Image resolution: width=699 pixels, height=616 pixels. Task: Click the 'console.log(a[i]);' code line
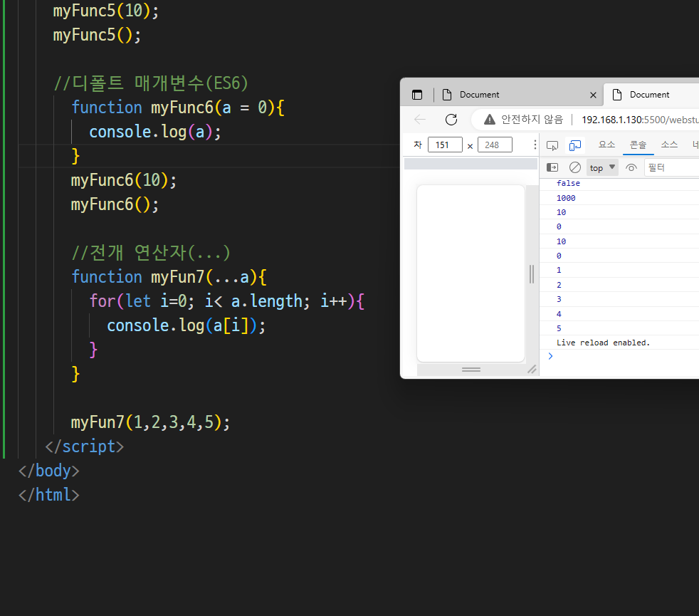tap(186, 325)
